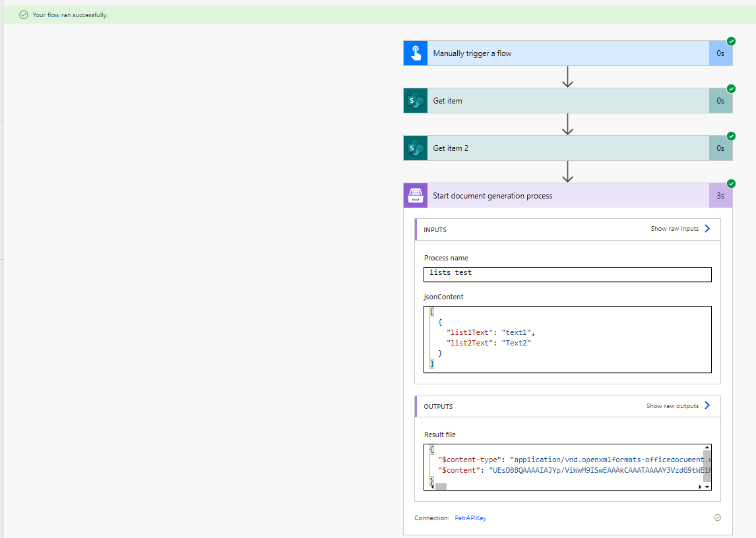Show raw outputs of the document step
The image size is (756, 538).
(x=678, y=406)
